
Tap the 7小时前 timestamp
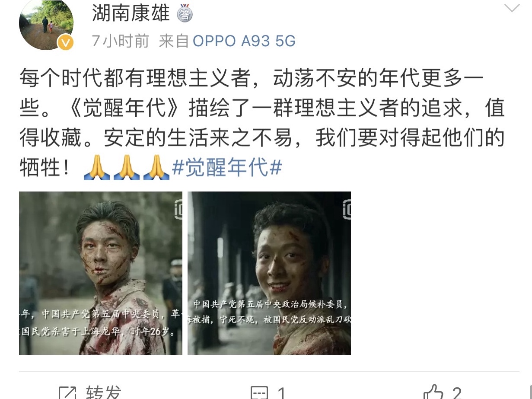click(x=121, y=41)
